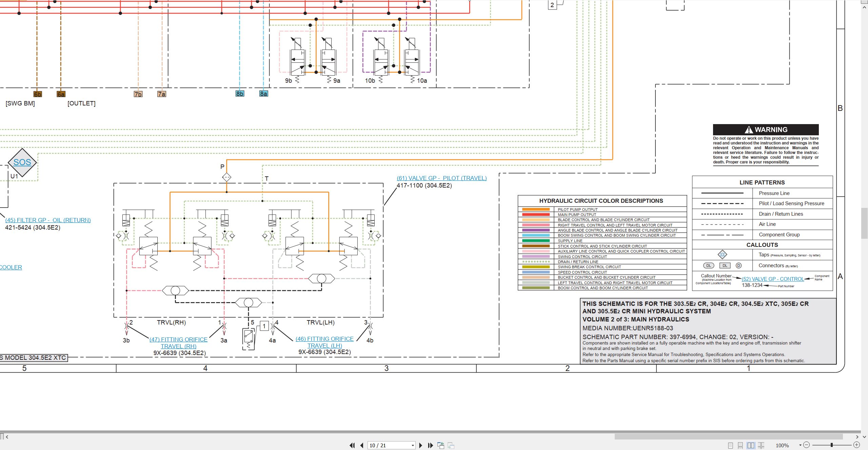
Task: Click the next view navigation icon
Action: [451, 445]
